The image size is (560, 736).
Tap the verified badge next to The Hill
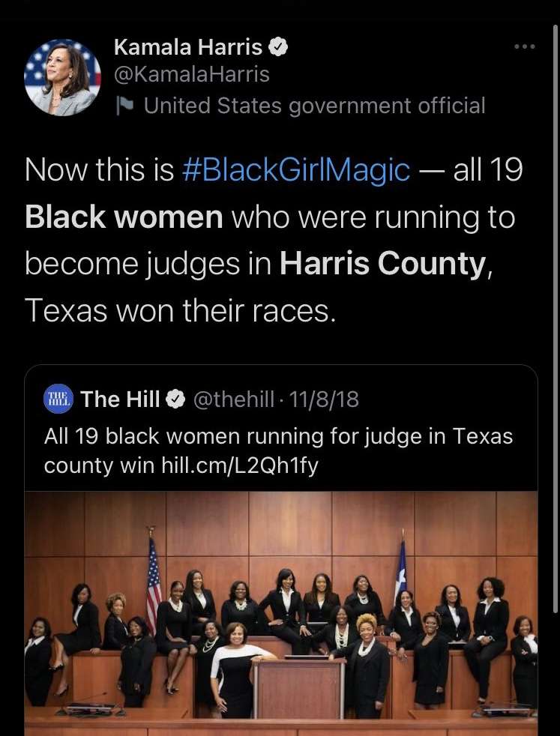[175, 399]
